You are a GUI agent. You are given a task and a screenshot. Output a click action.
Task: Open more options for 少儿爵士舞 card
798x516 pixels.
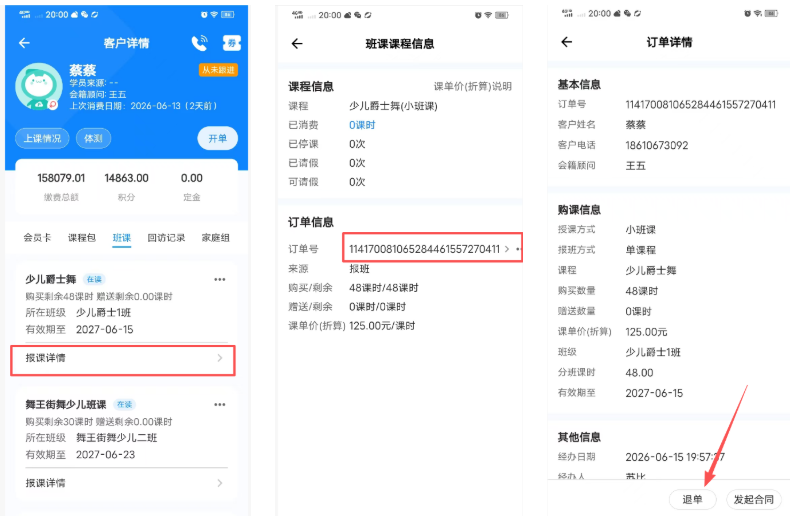[220, 279]
